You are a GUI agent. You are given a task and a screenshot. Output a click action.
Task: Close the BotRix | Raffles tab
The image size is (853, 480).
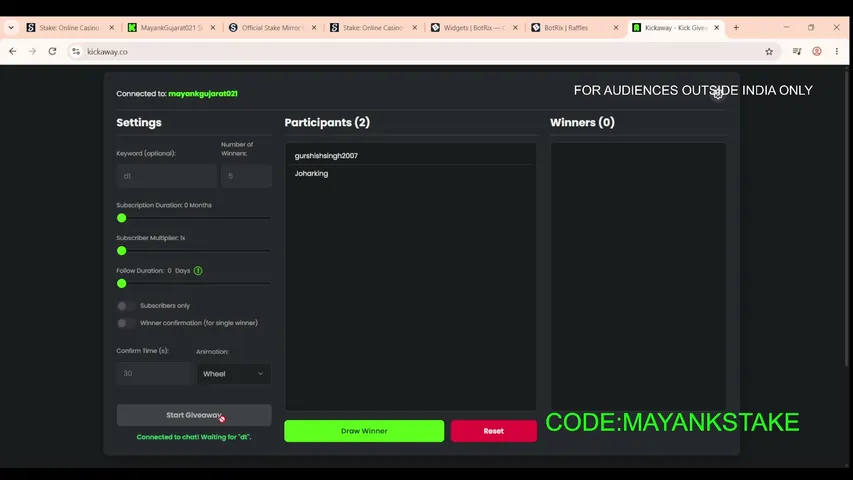(616, 27)
